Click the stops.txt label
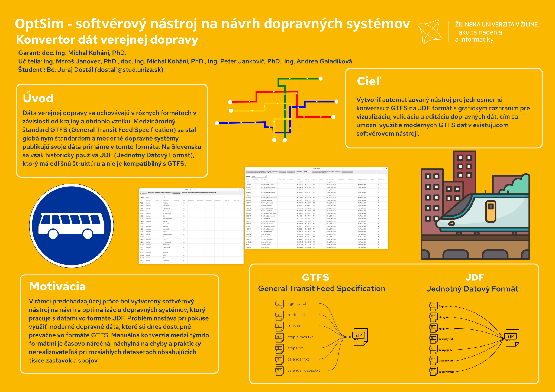The image size is (555, 392). pos(295,348)
